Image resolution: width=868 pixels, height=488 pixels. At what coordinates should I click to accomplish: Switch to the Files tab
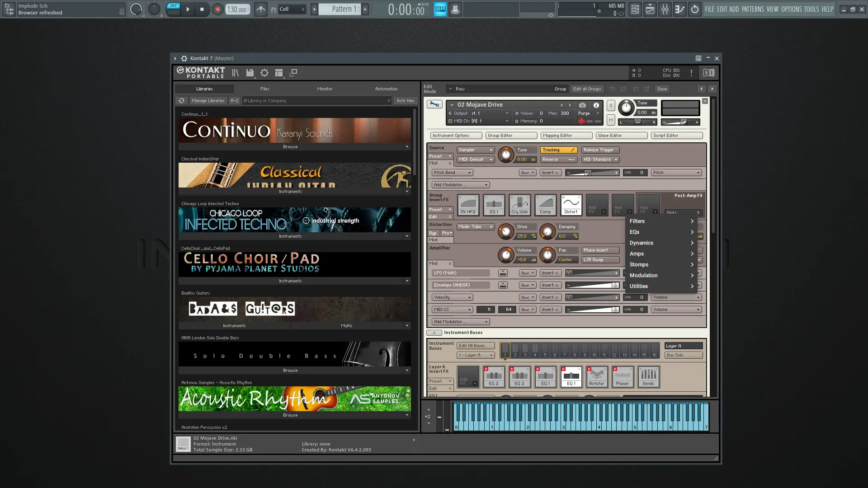[264, 89]
